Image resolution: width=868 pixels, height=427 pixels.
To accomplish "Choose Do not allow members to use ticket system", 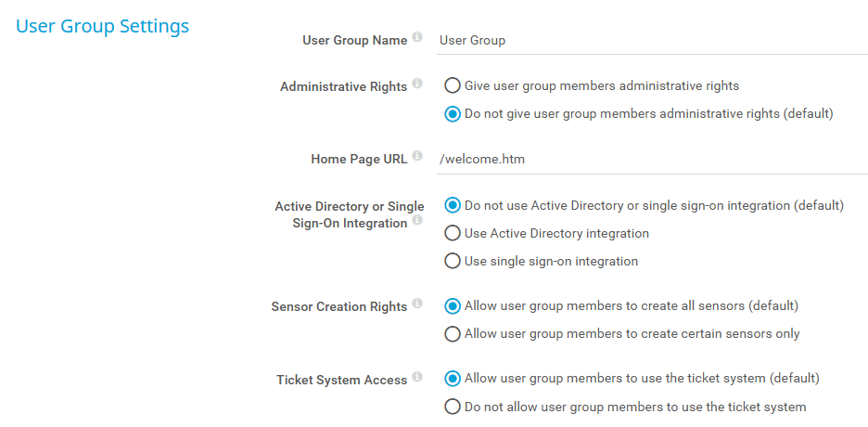I will 453,407.
